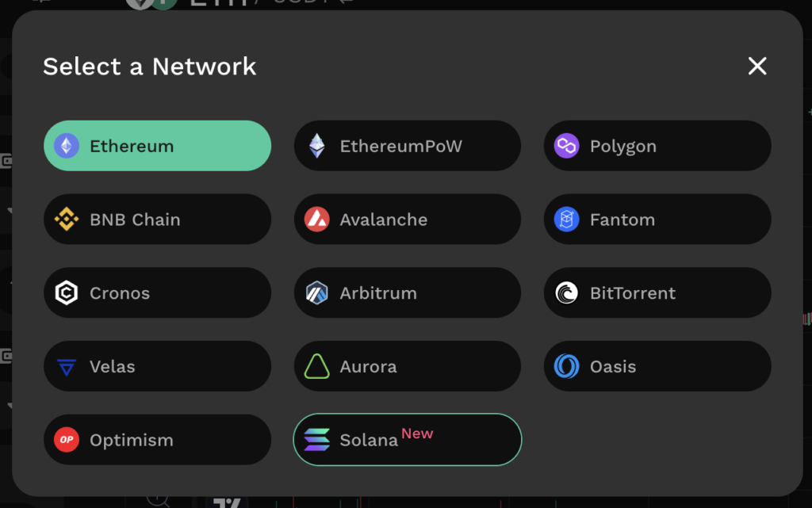Click the Ethereum diamond logo icon

(67, 146)
